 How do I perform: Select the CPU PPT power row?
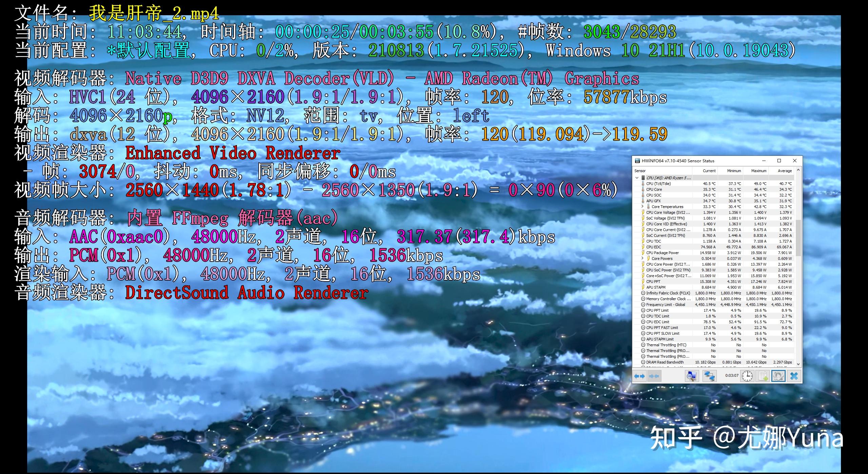[x=713, y=282]
